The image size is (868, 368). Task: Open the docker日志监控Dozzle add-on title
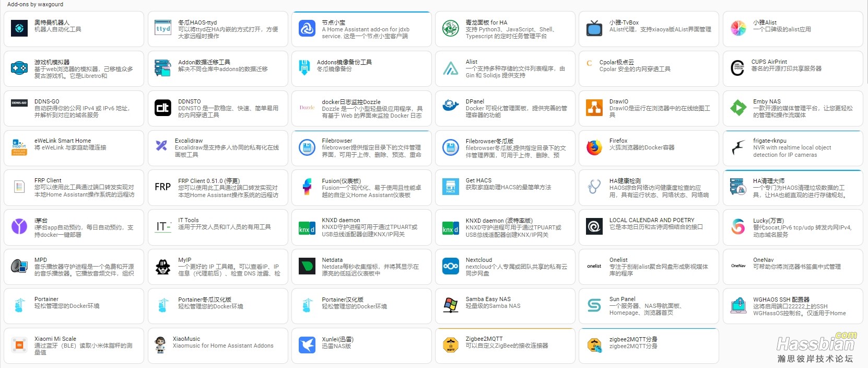coord(351,102)
